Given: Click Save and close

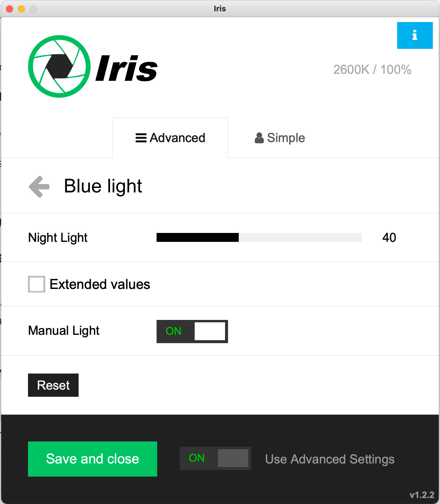Looking at the screenshot, I should click(93, 459).
